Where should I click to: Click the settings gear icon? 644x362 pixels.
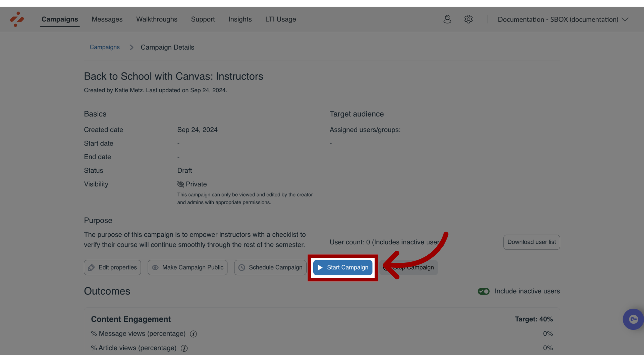pos(468,19)
